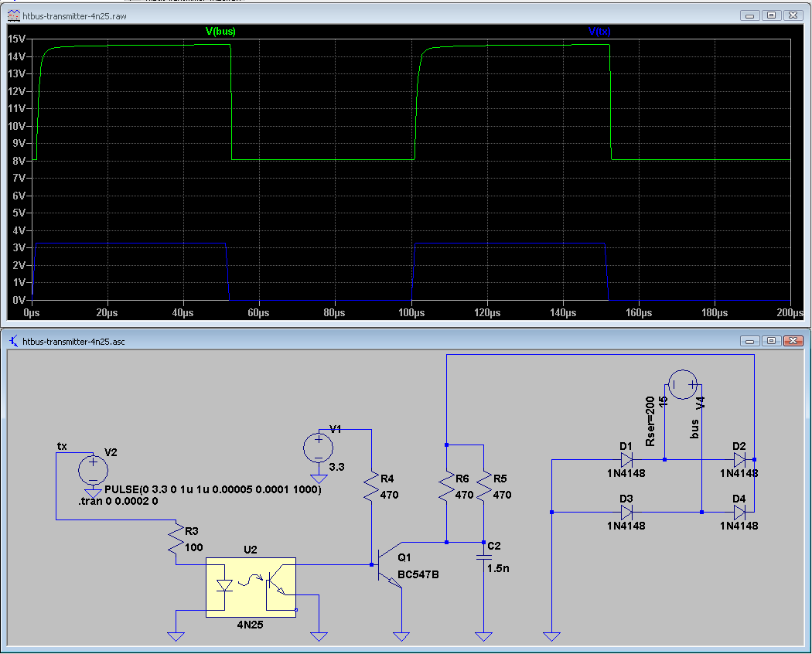Click the .tran simulation directive text

coord(118,502)
